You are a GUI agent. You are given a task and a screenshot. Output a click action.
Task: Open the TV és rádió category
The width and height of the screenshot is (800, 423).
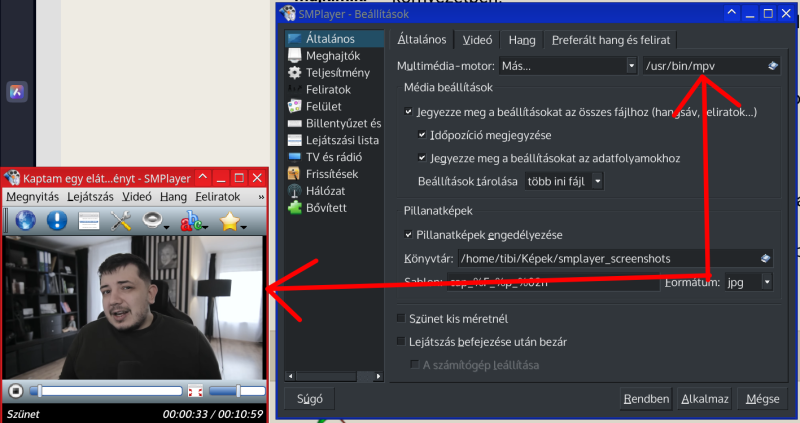click(x=334, y=157)
